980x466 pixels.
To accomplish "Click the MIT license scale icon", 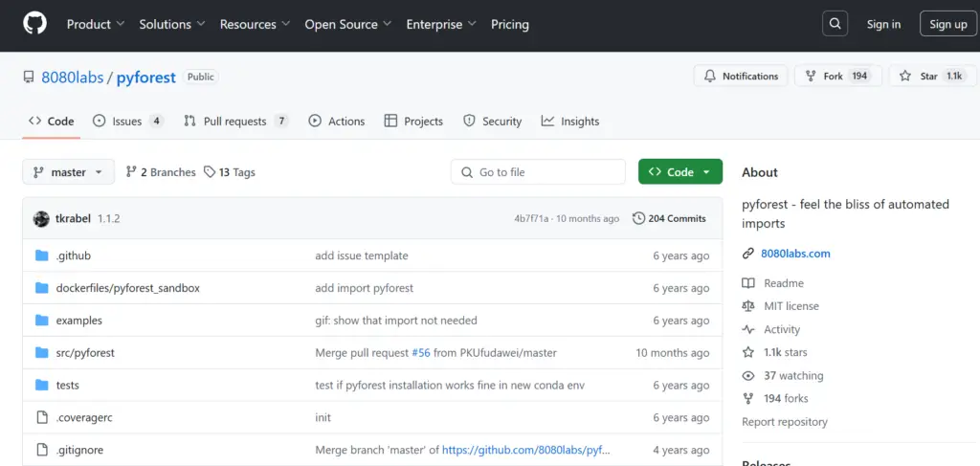I will [x=748, y=306].
